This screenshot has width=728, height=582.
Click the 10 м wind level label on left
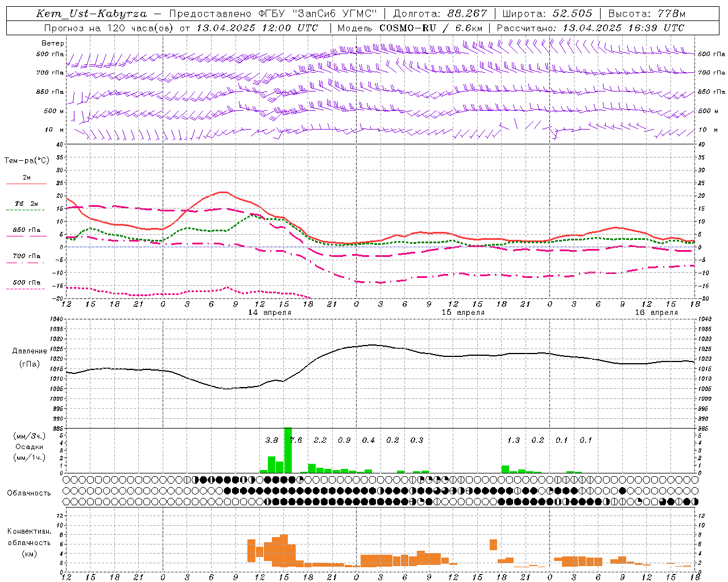point(55,130)
